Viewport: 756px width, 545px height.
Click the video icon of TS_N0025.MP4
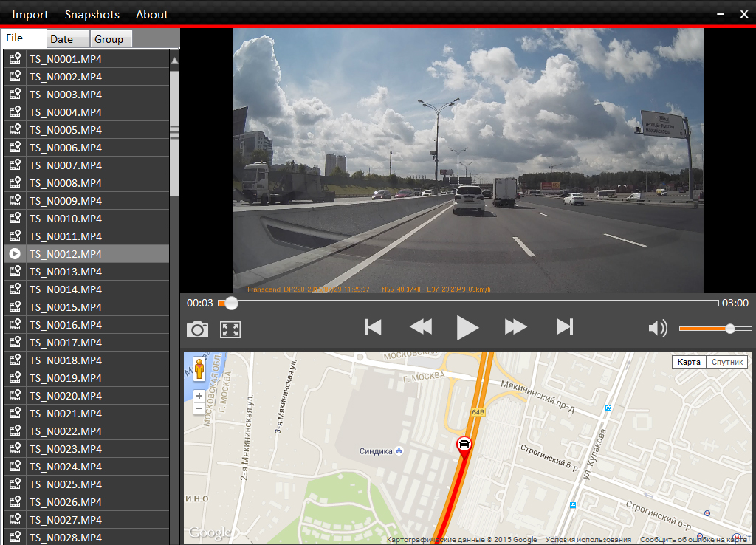(x=15, y=484)
